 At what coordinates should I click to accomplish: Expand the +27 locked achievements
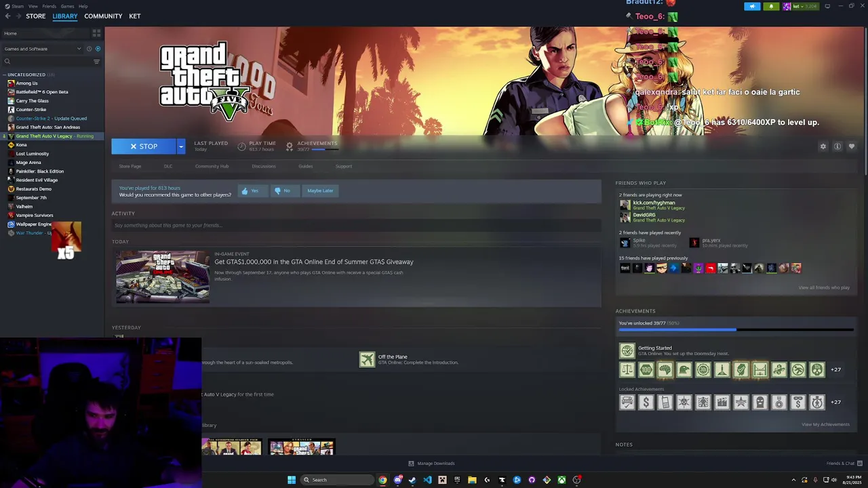835,402
